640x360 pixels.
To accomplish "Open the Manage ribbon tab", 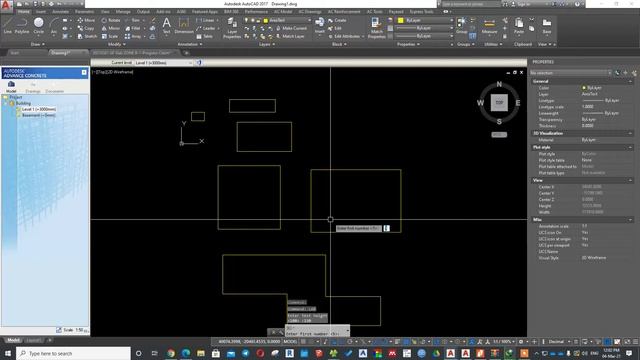I will [x=123, y=11].
